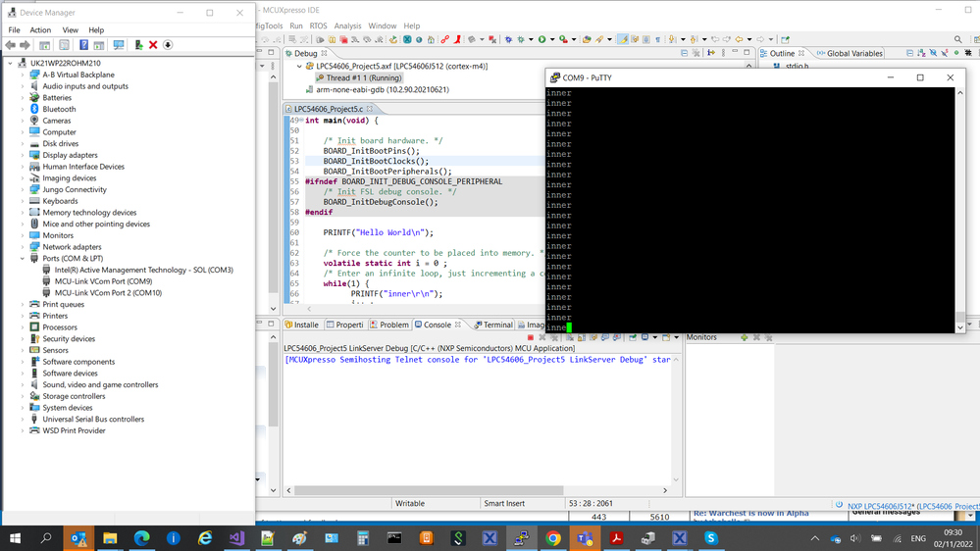Screen dimensions: 980x551
Task: Open dropdown arrow next to Resume icon
Action: tap(552, 39)
